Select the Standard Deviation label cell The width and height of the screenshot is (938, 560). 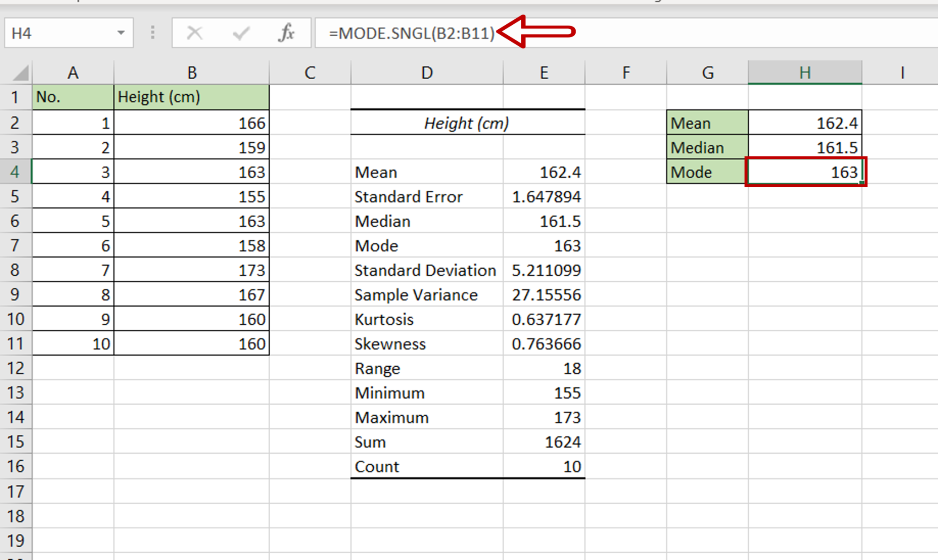click(425, 270)
